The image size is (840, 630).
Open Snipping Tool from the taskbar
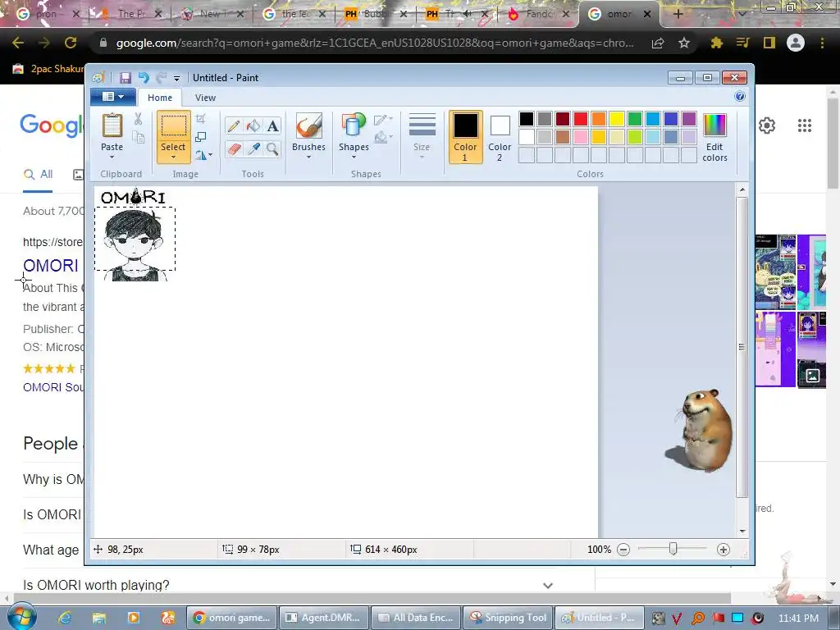point(507,618)
